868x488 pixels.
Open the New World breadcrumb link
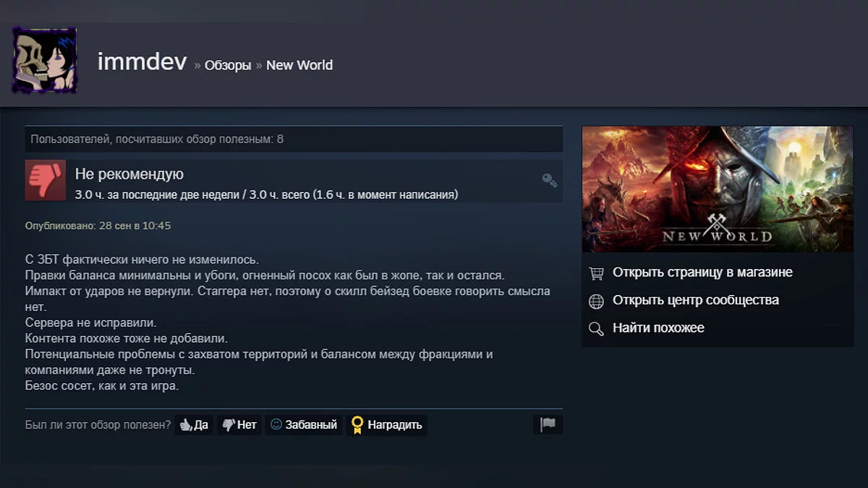[x=299, y=65]
